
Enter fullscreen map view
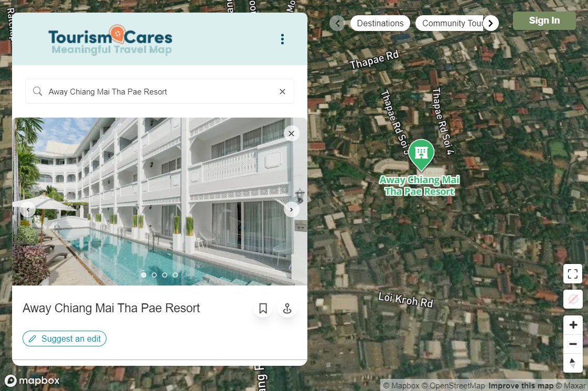[573, 274]
